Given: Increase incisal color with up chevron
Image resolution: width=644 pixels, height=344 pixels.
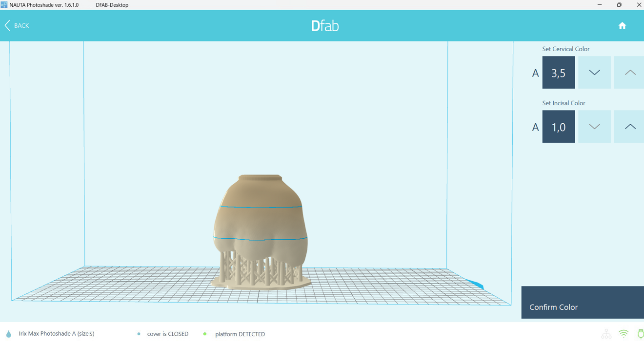Looking at the screenshot, I should pos(629,127).
